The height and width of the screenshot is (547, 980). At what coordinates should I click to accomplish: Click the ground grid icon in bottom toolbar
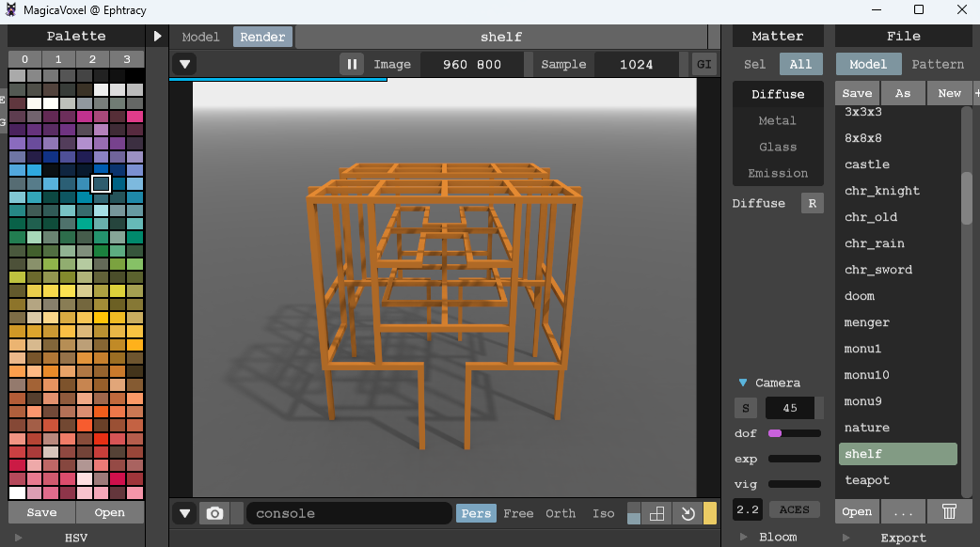coord(656,512)
